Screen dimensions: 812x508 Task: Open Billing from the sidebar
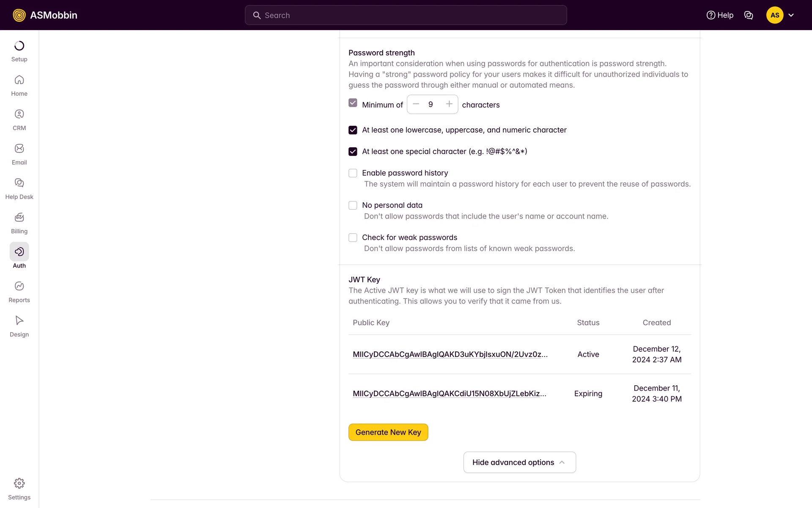coord(19,218)
